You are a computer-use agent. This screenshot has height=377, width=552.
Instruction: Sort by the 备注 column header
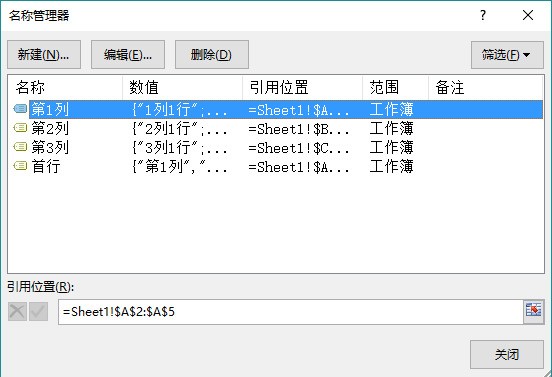(x=485, y=87)
